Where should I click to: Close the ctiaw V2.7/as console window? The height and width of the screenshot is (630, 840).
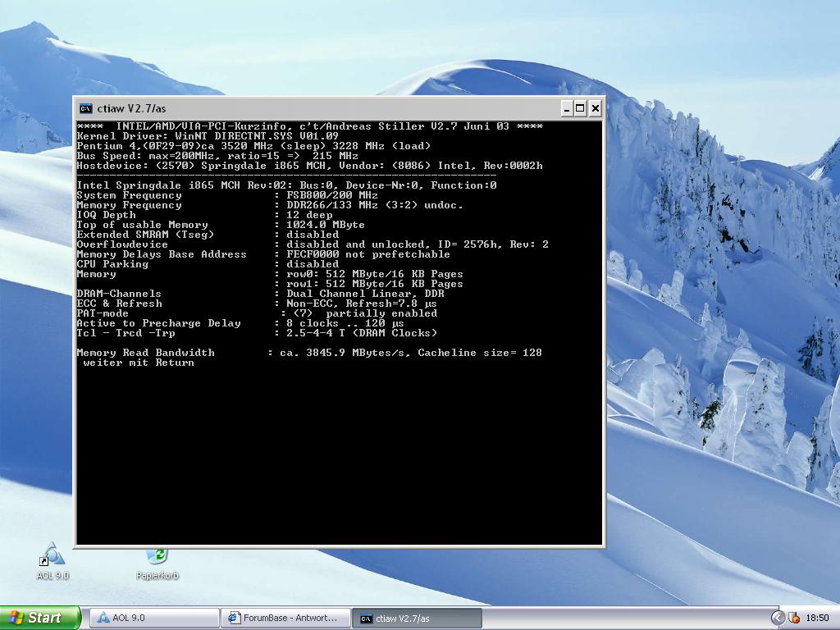click(596, 109)
